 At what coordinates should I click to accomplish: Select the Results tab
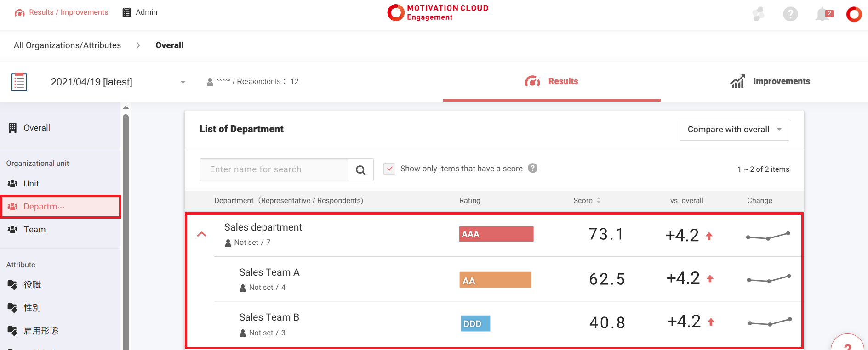coord(551,81)
